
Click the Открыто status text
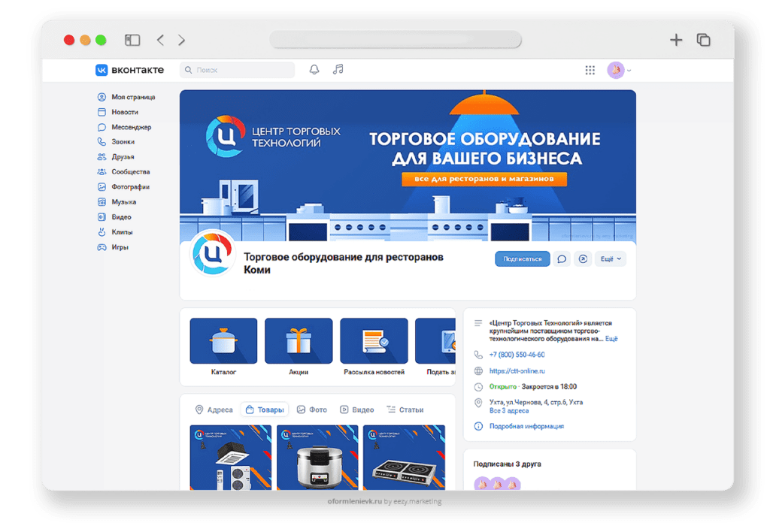pos(502,387)
